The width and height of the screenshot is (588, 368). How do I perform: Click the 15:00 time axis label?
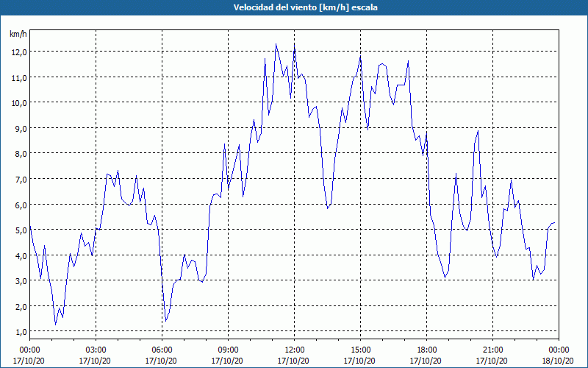click(360, 350)
